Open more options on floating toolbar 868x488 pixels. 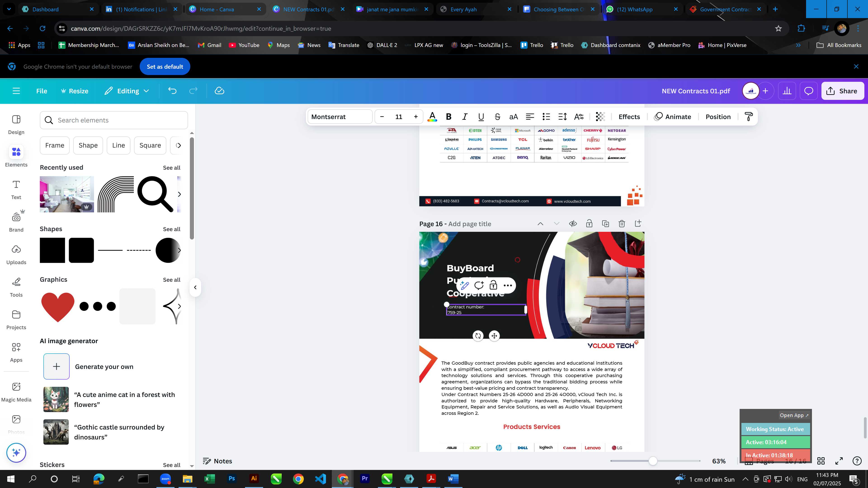507,286
